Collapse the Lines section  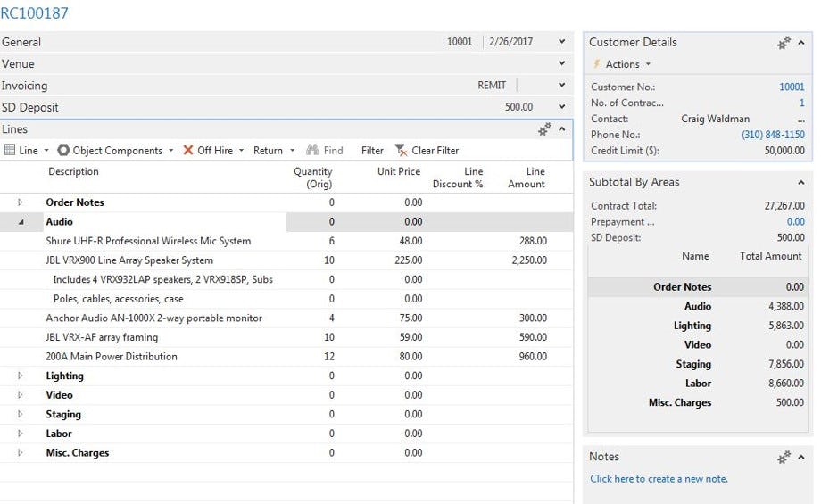point(562,128)
